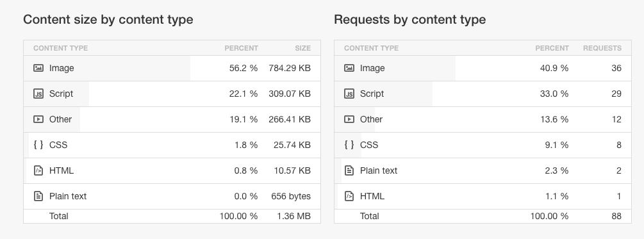Click Image icon in Content size table

tap(38, 68)
